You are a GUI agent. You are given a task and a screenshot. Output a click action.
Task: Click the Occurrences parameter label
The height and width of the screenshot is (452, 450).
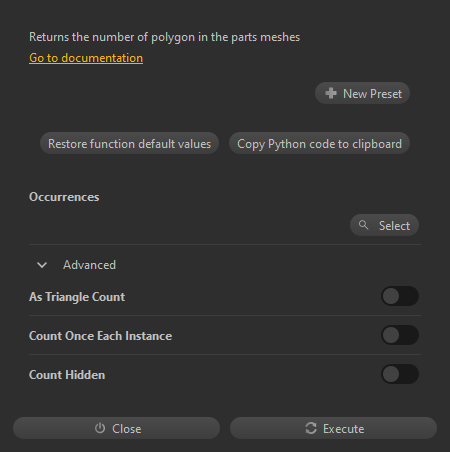pyautogui.click(x=64, y=197)
